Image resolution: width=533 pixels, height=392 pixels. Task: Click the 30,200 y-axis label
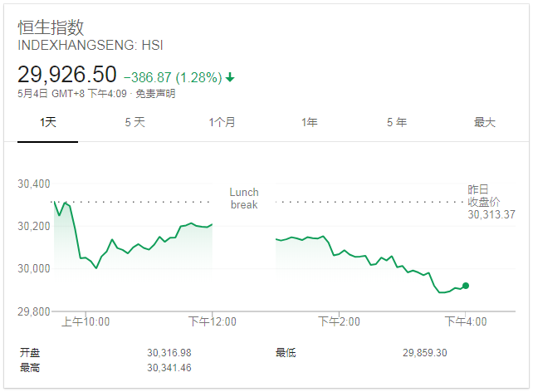(34, 226)
